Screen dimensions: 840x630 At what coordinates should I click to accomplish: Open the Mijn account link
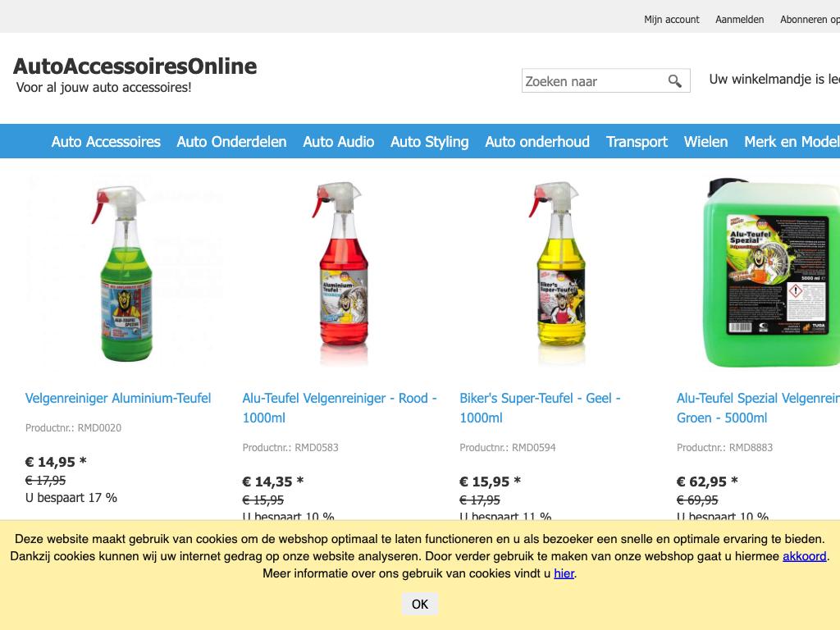pos(671,20)
